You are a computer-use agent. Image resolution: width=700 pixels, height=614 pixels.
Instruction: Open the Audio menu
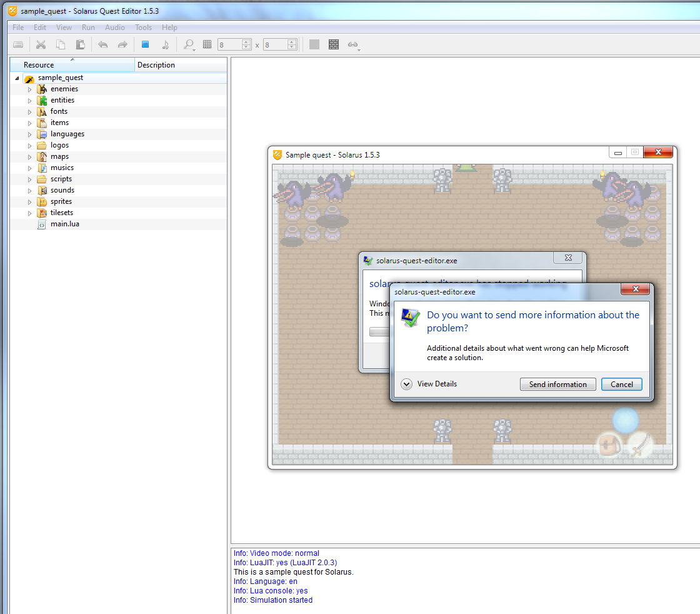115,28
